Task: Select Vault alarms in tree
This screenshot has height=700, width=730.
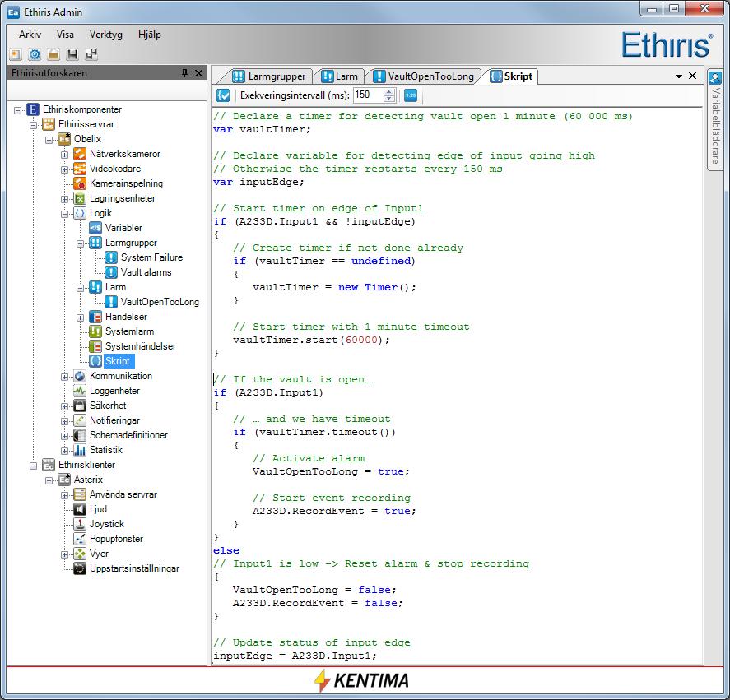Action: point(146,273)
